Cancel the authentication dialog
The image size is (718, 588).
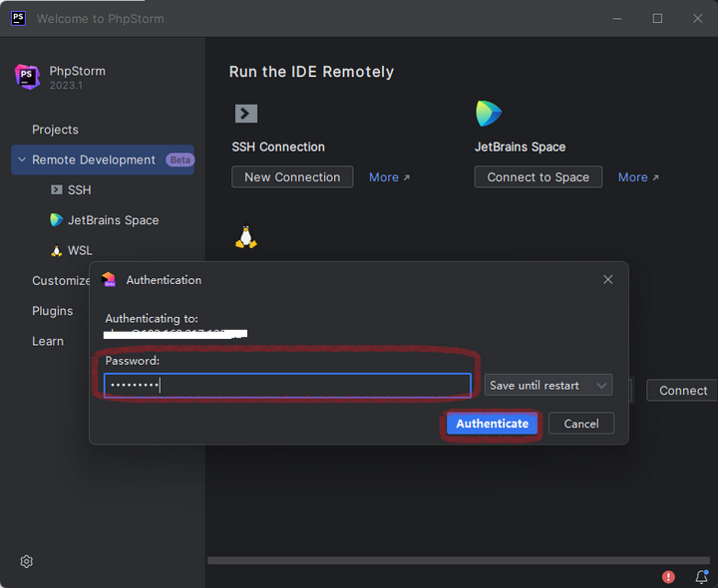pos(580,424)
